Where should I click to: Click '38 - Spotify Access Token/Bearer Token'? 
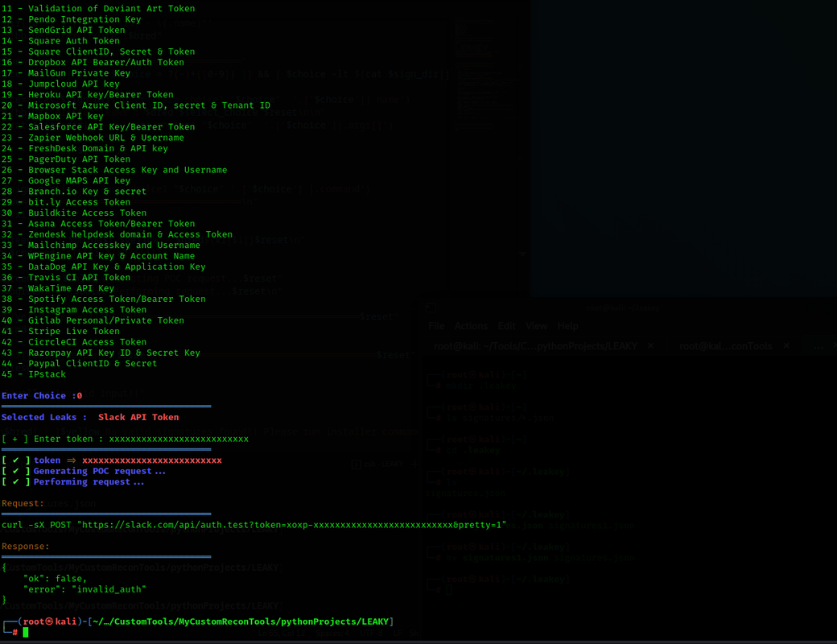[104, 299]
